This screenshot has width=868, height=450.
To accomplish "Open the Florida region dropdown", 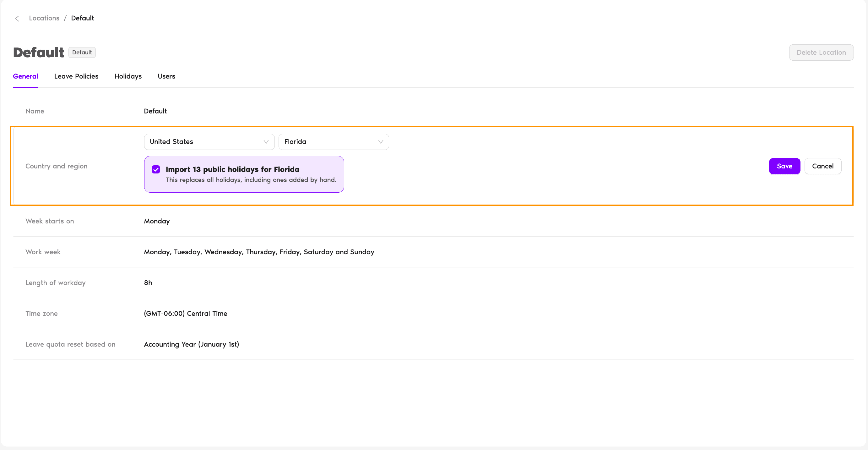I will pos(334,142).
